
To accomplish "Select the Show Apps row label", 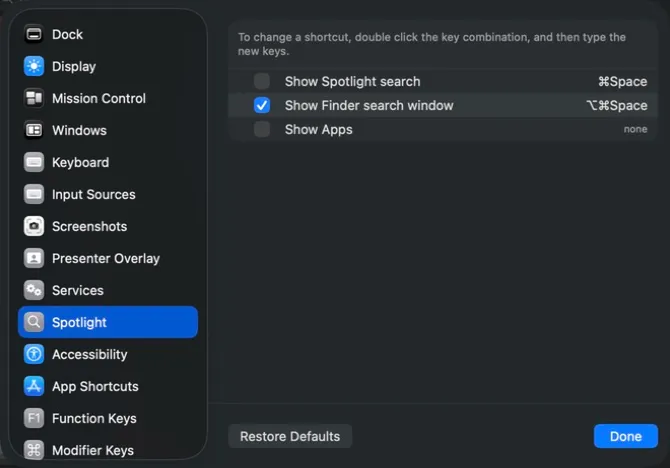I will click(x=319, y=130).
